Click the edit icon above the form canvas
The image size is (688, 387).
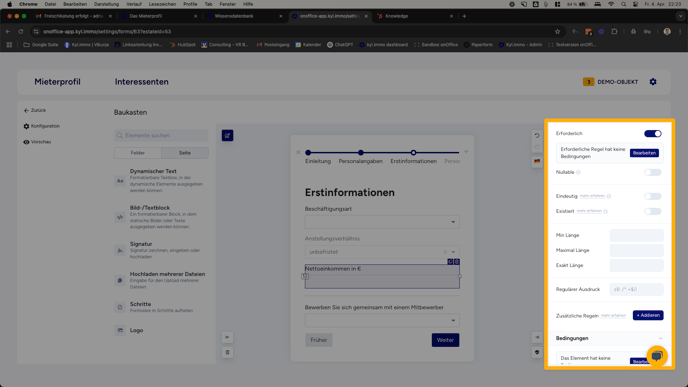click(x=227, y=136)
